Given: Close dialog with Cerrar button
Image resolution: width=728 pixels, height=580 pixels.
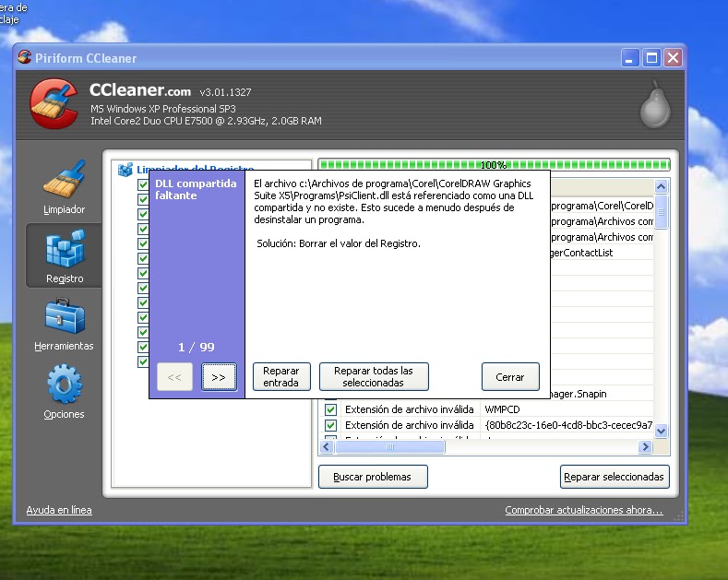Looking at the screenshot, I should tap(510, 377).
